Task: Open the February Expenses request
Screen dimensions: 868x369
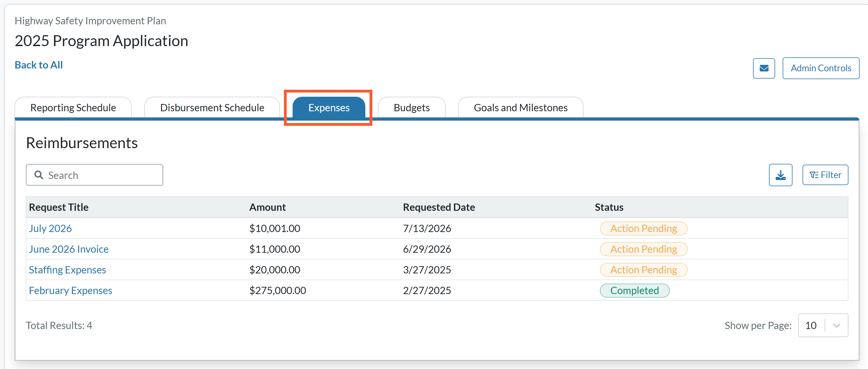Action: (x=70, y=290)
